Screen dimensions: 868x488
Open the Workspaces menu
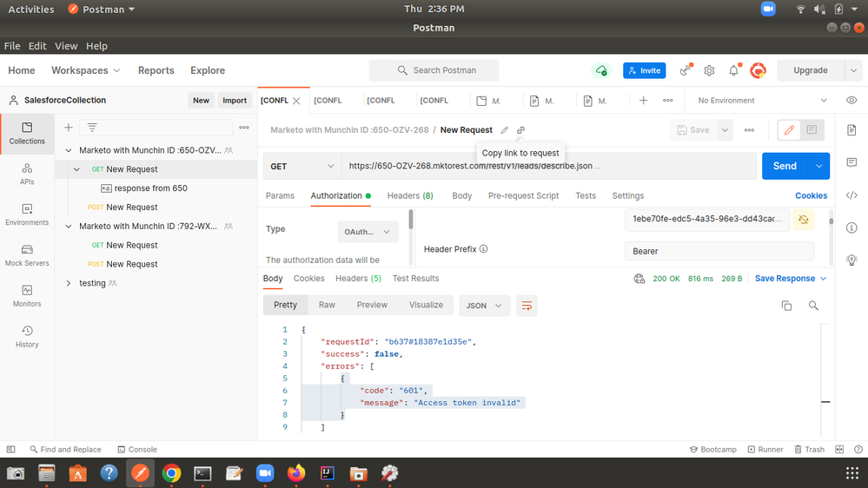point(85,70)
